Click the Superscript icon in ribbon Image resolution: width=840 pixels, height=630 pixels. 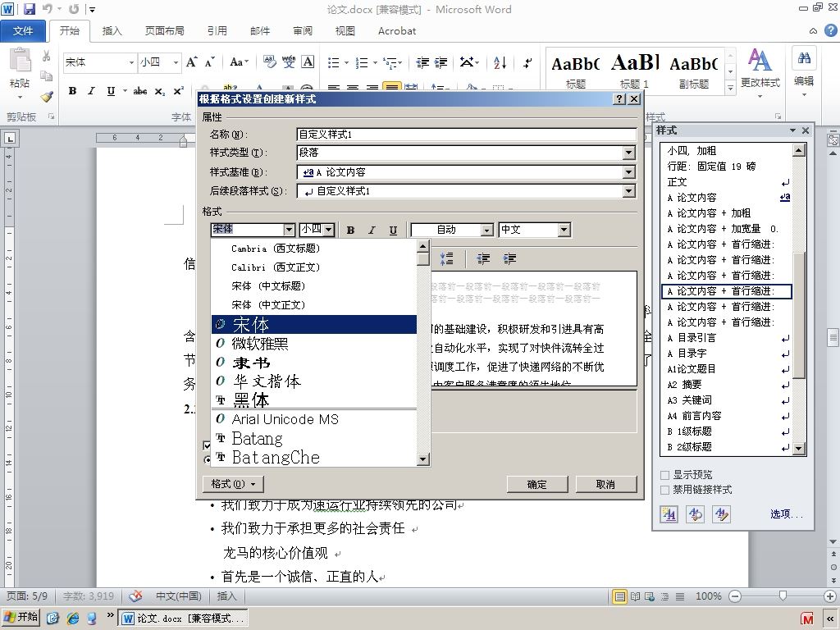coord(178,91)
